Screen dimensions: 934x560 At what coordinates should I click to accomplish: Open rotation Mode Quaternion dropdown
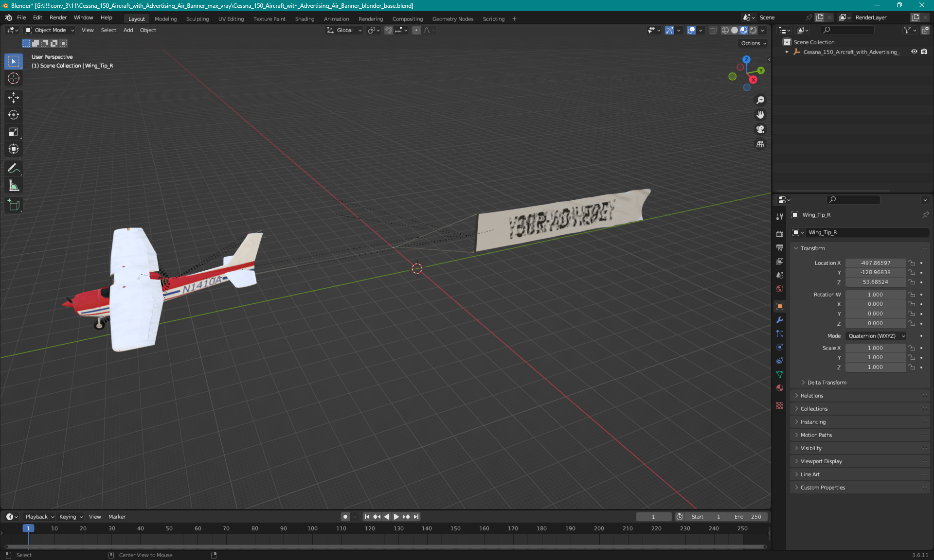(x=876, y=336)
